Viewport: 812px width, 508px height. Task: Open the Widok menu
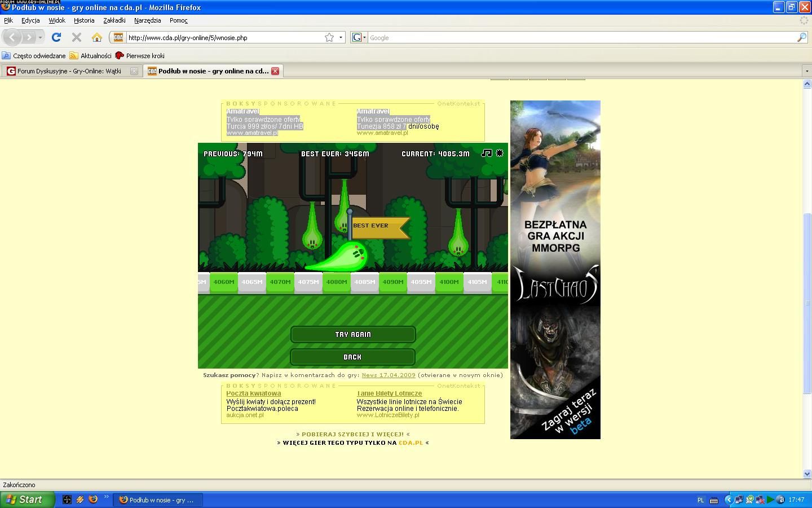pos(57,20)
